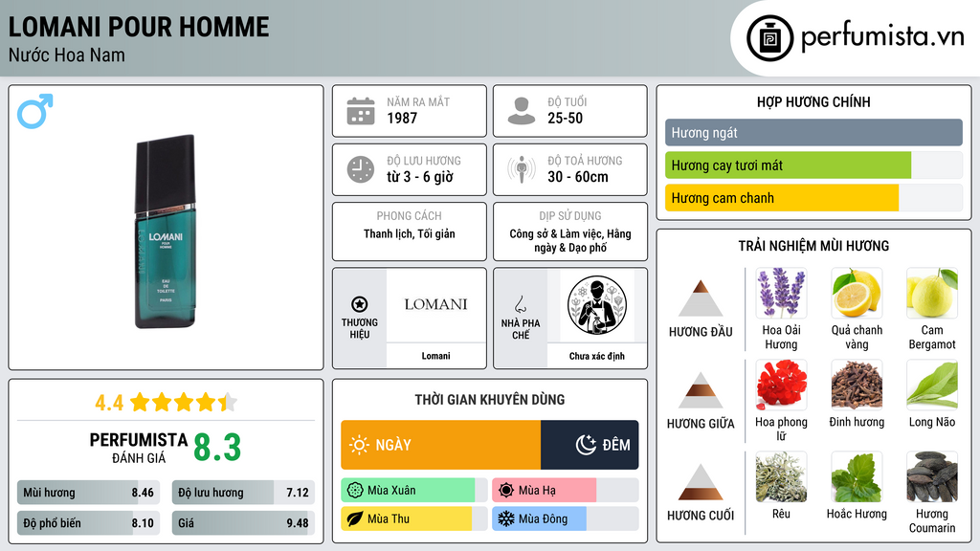980x551 pixels.
Task: Click the 4.4 rating number
Action: (109, 403)
